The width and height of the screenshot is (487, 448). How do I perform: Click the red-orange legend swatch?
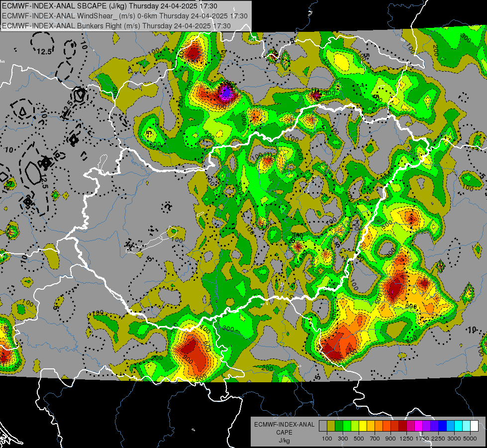pos(387,426)
